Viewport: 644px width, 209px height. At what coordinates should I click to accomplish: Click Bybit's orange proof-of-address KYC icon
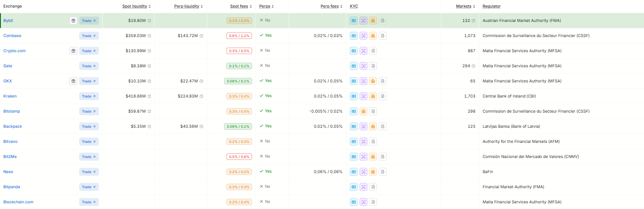coord(373,20)
